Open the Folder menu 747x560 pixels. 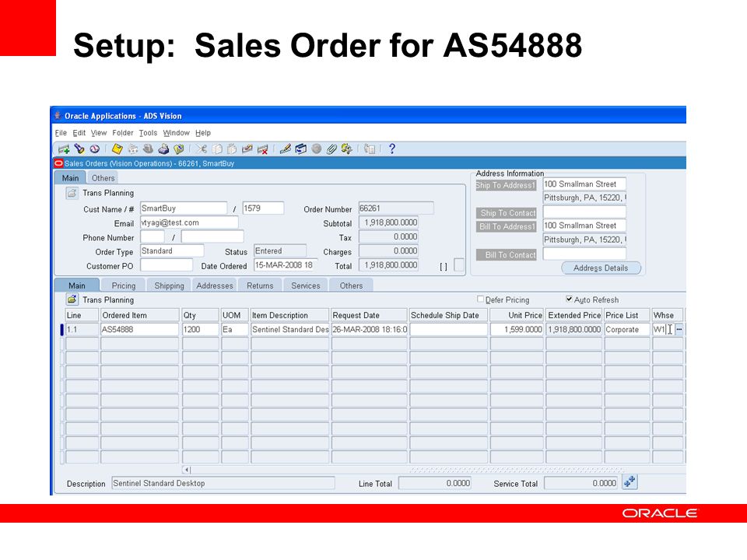click(x=123, y=133)
